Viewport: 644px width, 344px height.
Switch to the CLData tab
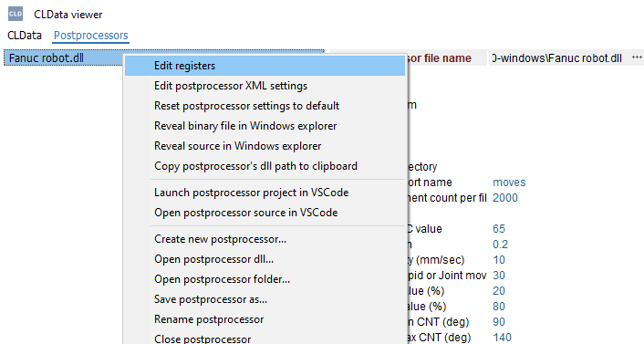point(25,36)
